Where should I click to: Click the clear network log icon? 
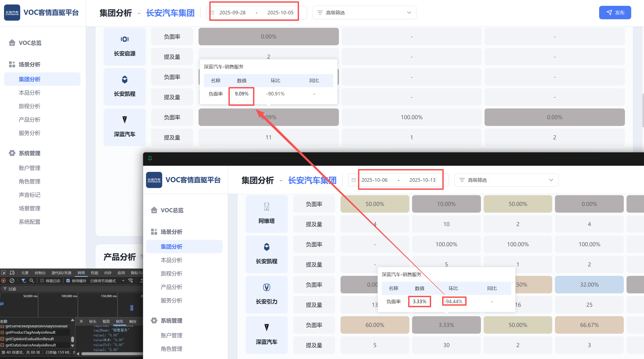pos(12,281)
